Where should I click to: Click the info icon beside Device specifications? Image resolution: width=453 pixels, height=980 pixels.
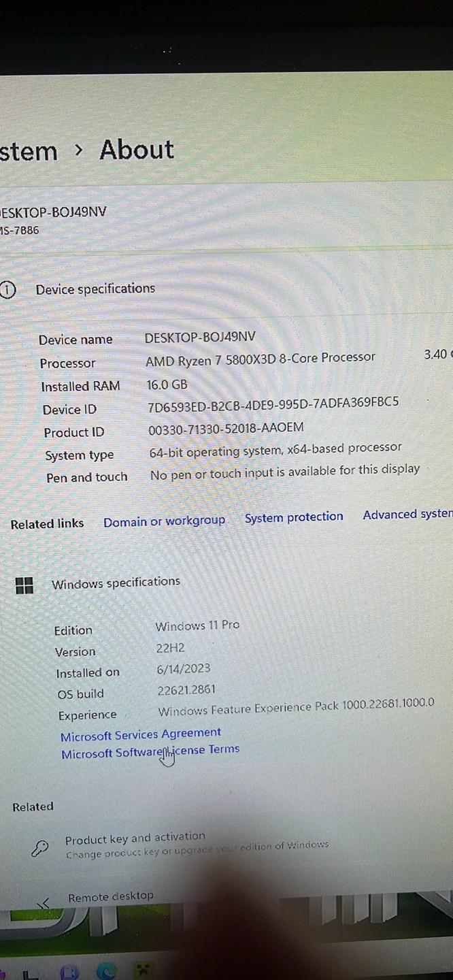(7, 290)
